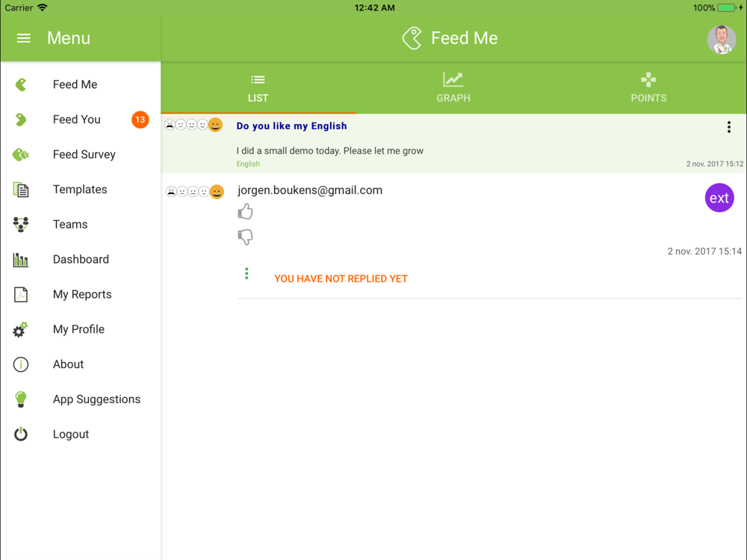Click the Menu header title
The height and width of the screenshot is (560, 747).
point(69,38)
